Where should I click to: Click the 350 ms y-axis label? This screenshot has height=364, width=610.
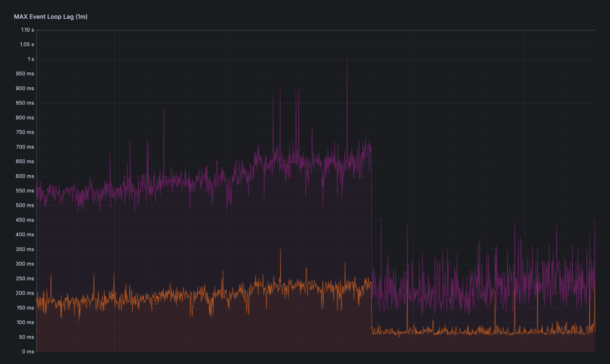[25, 249]
